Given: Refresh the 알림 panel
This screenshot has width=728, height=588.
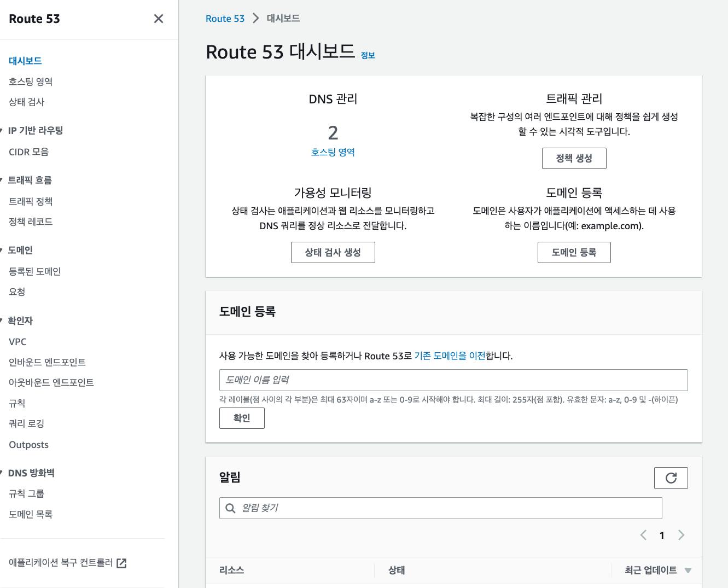Looking at the screenshot, I should point(671,478).
